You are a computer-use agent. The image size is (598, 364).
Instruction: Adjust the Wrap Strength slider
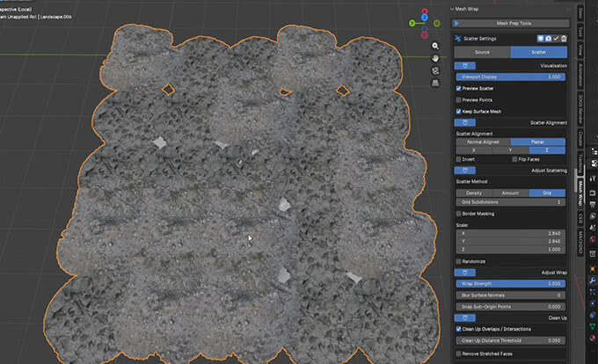click(512, 284)
